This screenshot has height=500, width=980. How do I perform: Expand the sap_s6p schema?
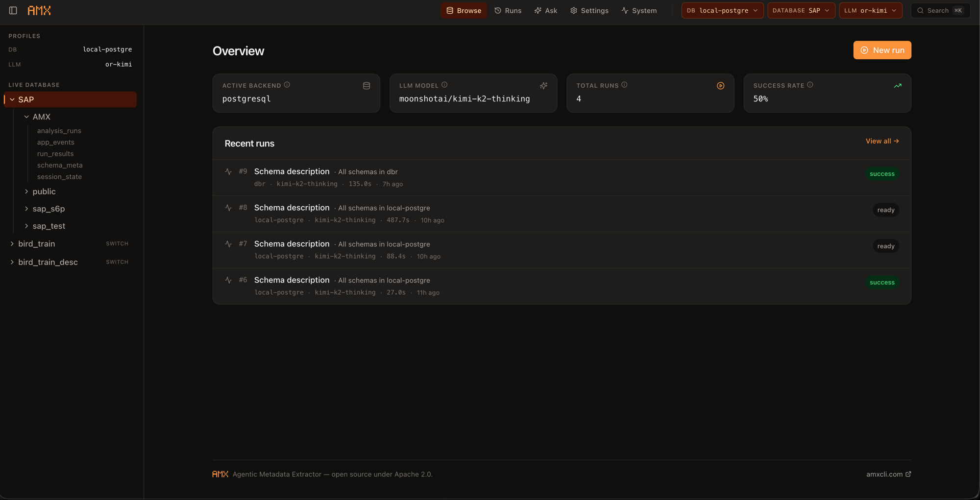(x=26, y=209)
